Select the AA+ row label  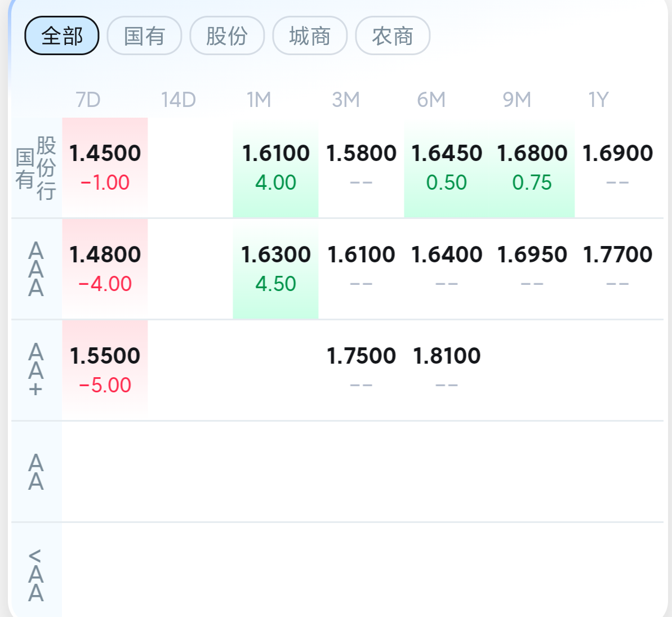[36, 370]
